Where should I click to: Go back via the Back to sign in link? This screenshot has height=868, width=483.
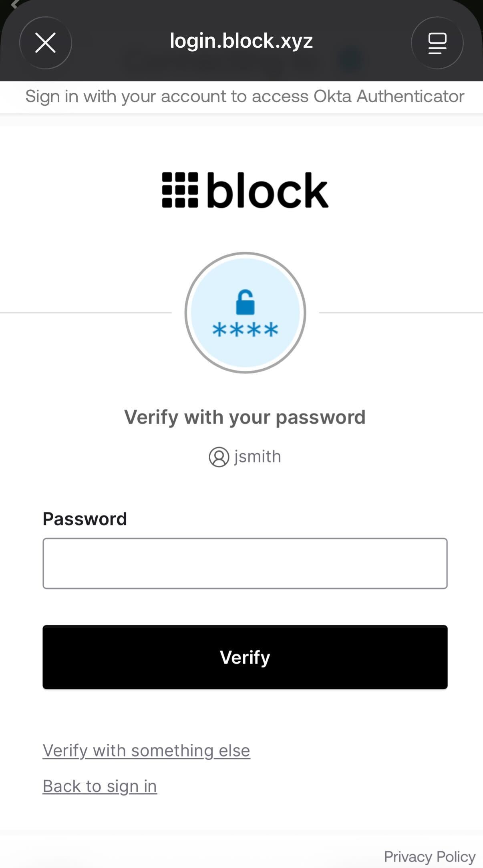pyautogui.click(x=100, y=786)
